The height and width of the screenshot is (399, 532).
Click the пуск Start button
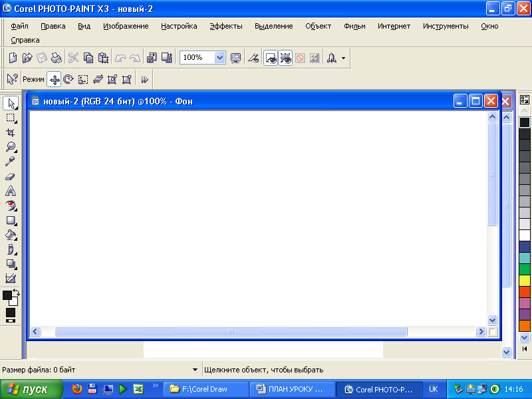click(31, 389)
